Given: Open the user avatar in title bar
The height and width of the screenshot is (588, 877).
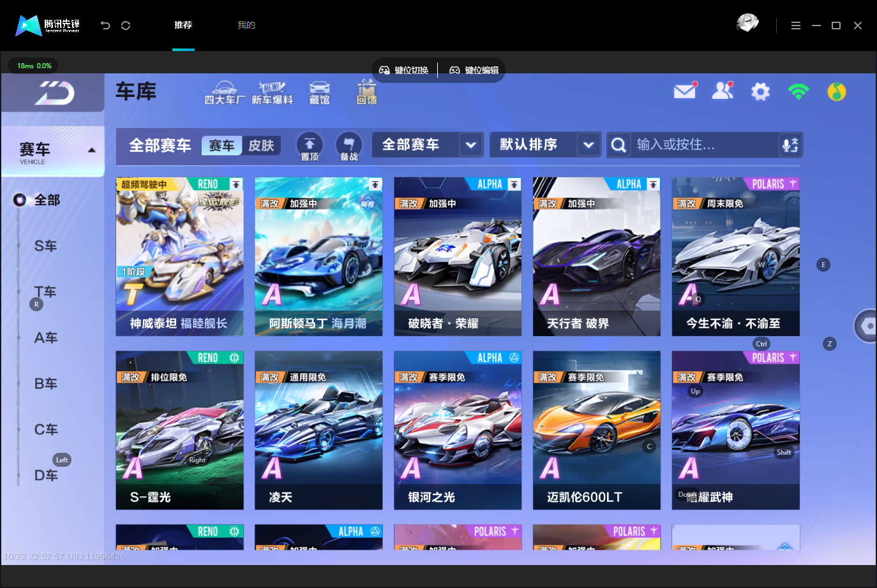Looking at the screenshot, I should coord(747,24).
